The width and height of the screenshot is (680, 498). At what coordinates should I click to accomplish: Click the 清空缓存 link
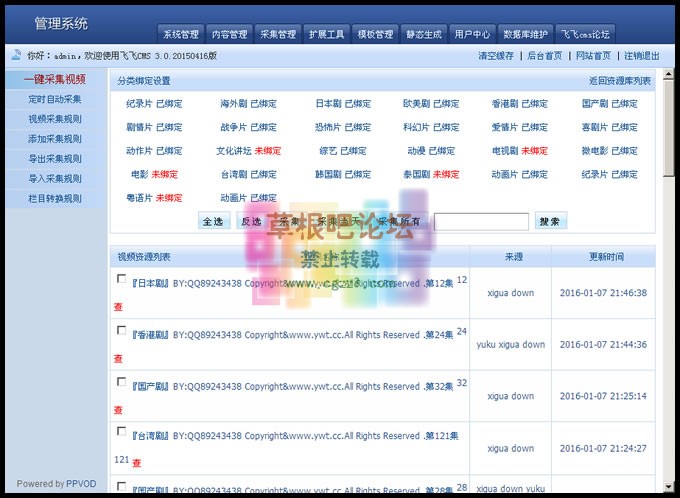pos(496,56)
